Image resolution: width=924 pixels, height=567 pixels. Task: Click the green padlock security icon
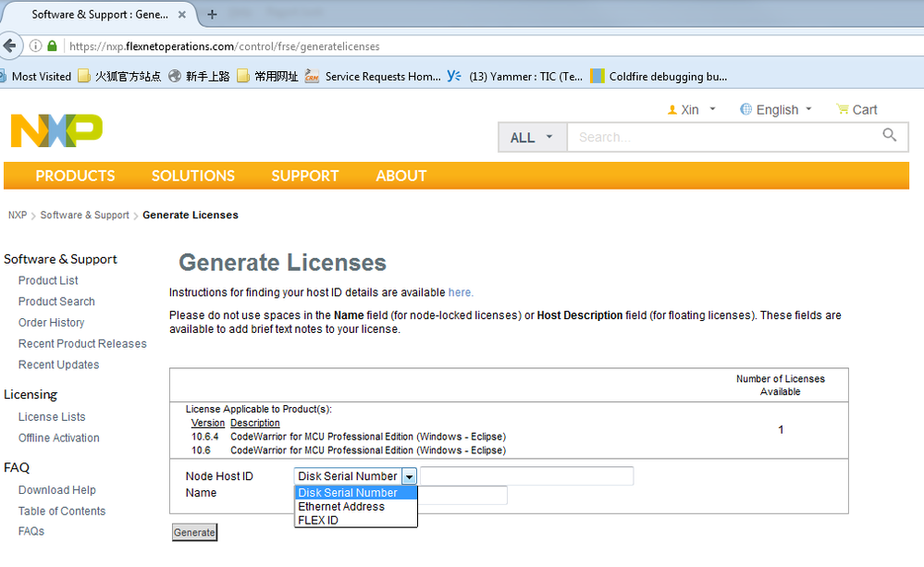(x=52, y=46)
